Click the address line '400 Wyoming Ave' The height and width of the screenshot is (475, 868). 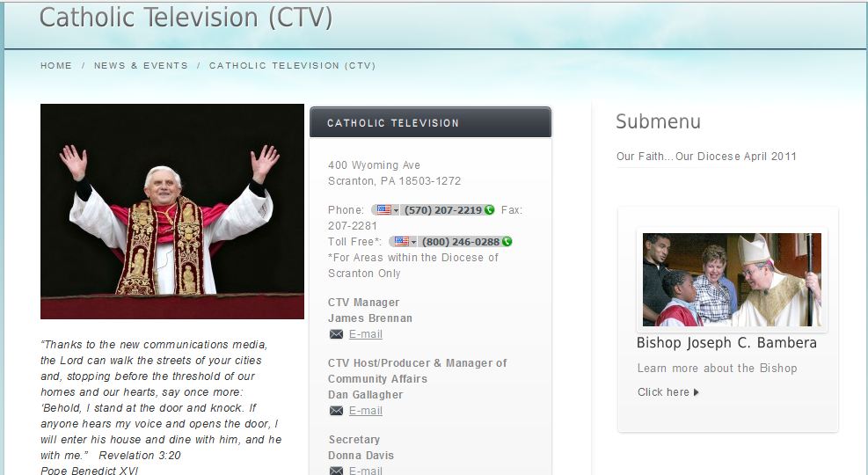click(375, 165)
